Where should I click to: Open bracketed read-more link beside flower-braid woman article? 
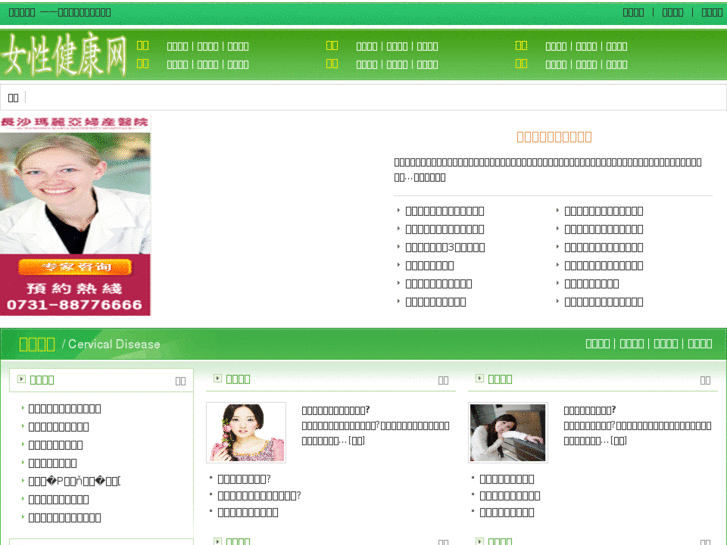click(357, 441)
